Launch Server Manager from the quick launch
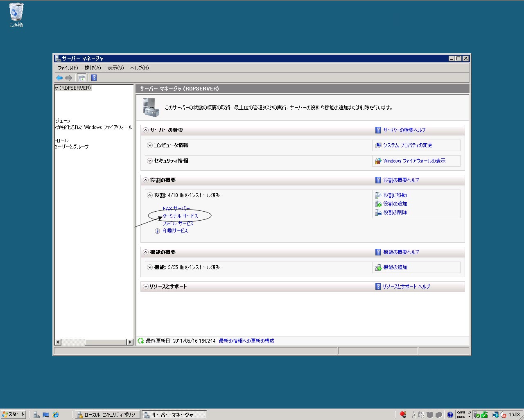This screenshot has height=420, width=524. click(36, 415)
